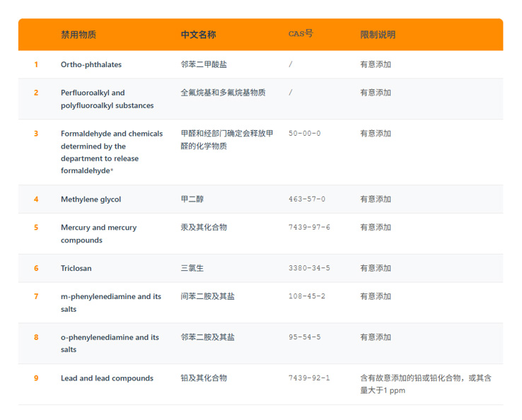522x420 pixels.
Task: Click row number 2
Action: pos(36,93)
